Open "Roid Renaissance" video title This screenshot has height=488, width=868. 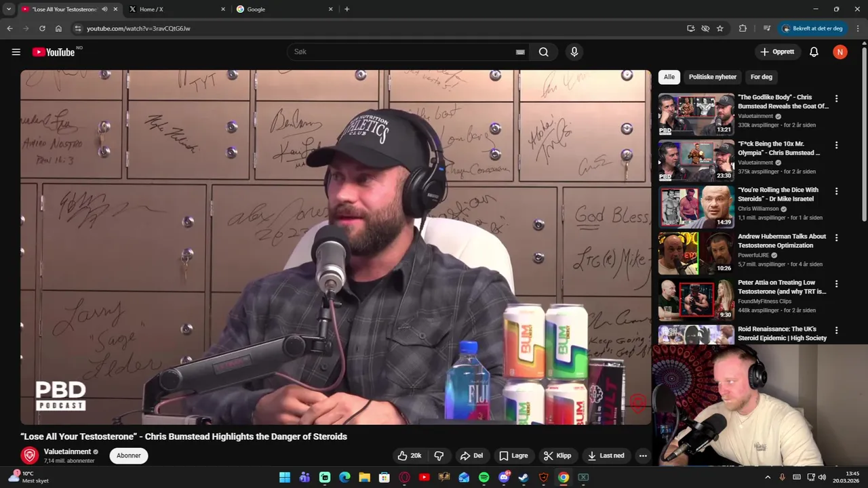coord(782,333)
